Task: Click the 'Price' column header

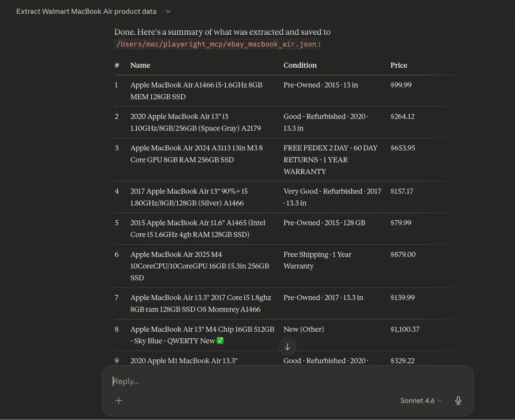Action: (399, 65)
